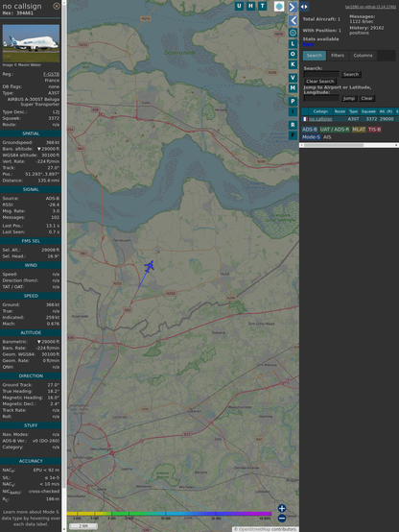Toggle the Mode-S source legend filter
This screenshot has width=399, height=532.
311,137
